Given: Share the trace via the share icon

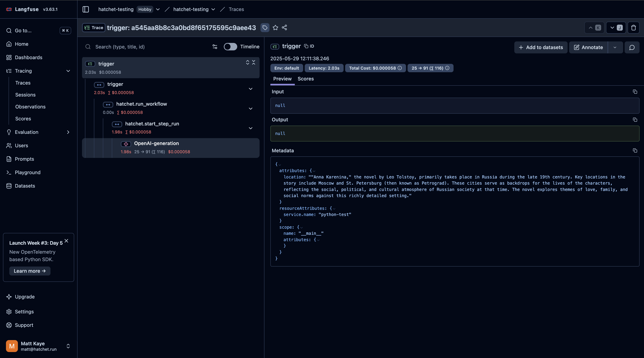Looking at the screenshot, I should 284,28.
